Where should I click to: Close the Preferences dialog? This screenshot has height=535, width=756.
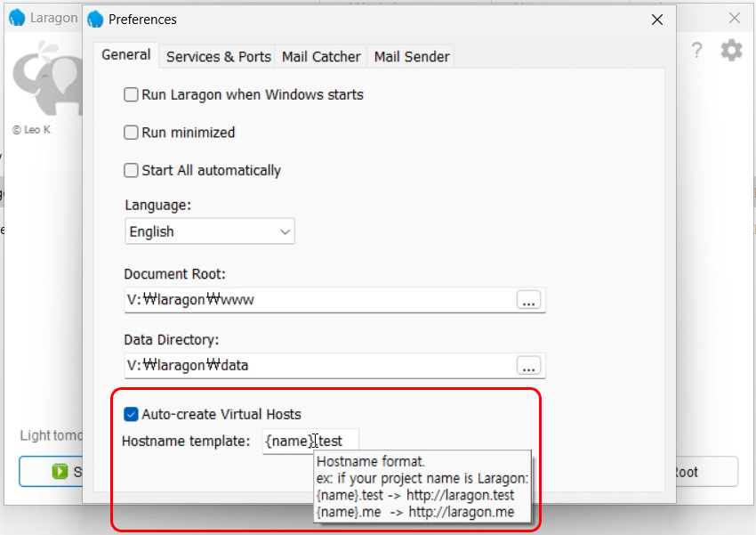coord(657,20)
